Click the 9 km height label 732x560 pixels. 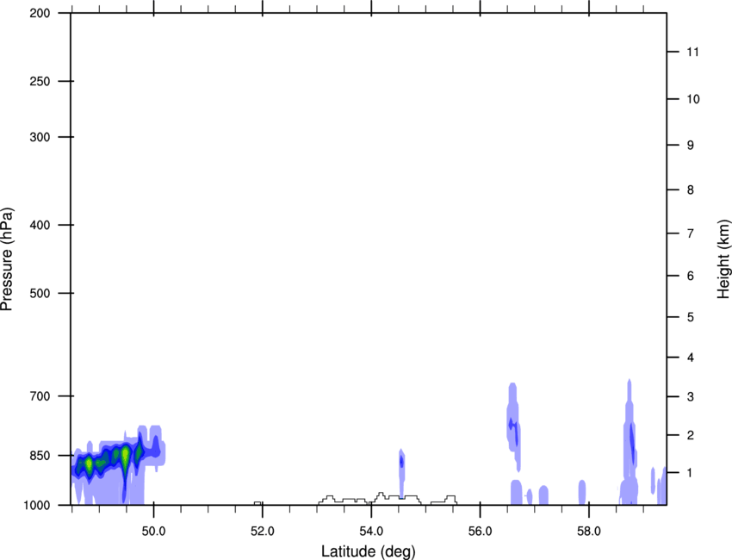(x=691, y=146)
